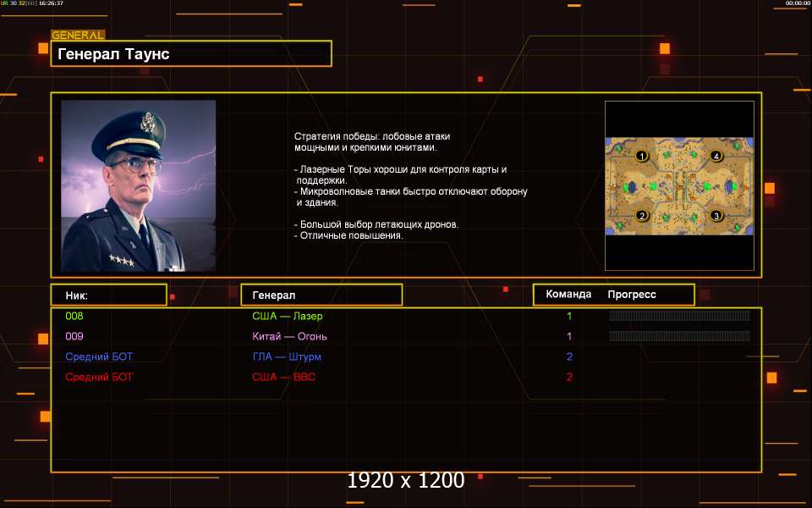This screenshot has height=508, width=812.
Task: Click team number 2 in the blue bot row
Action: (569, 356)
